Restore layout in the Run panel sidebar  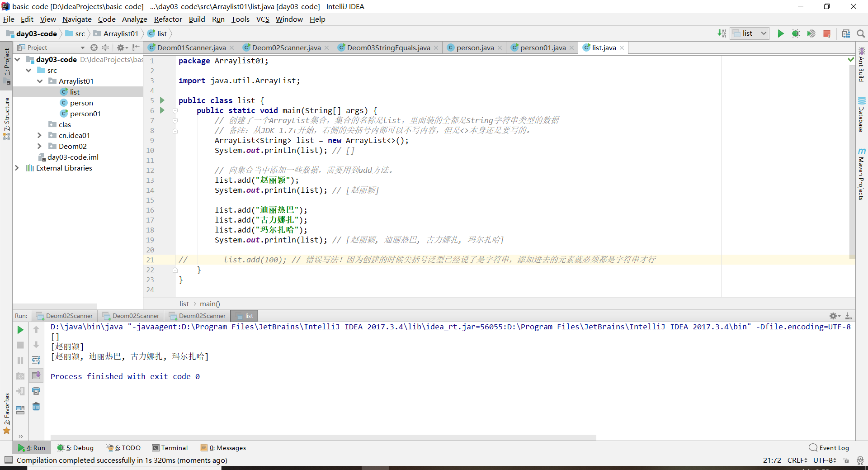pos(20,410)
